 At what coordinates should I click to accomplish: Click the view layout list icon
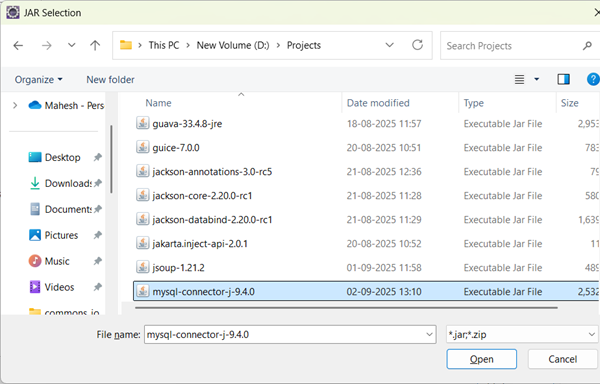coord(519,79)
